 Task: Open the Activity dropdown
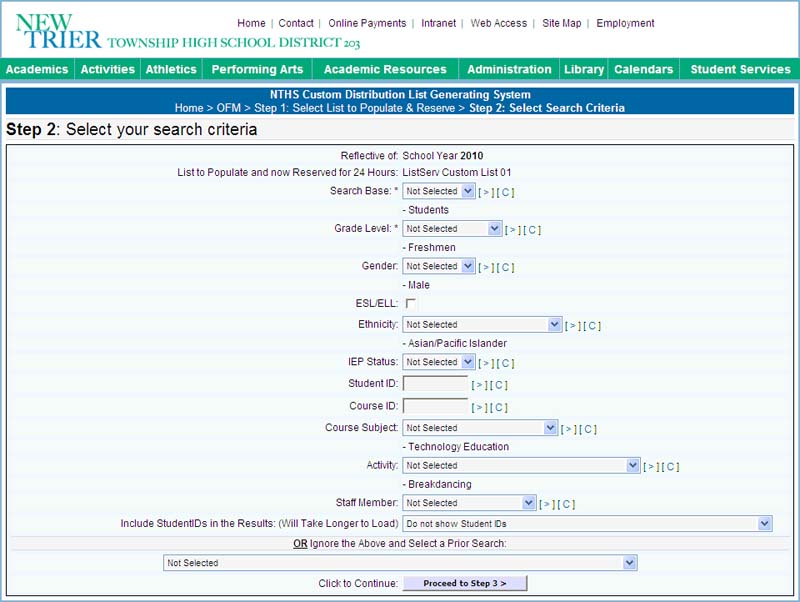click(521, 465)
